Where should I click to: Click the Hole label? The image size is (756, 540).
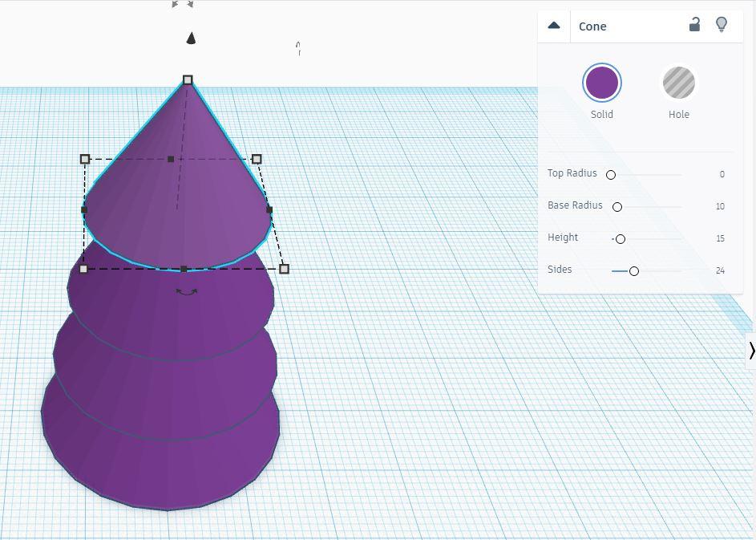pyautogui.click(x=679, y=115)
